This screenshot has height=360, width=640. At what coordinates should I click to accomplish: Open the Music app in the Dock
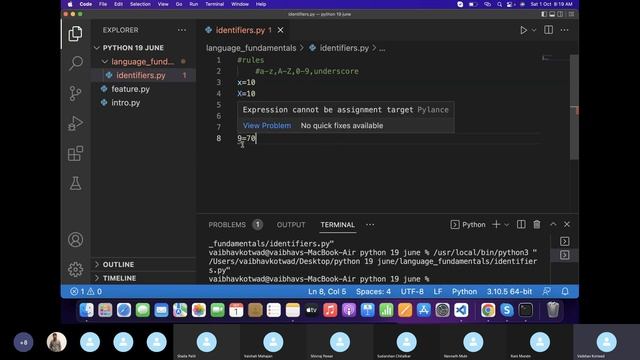pyautogui.click(x=330, y=310)
